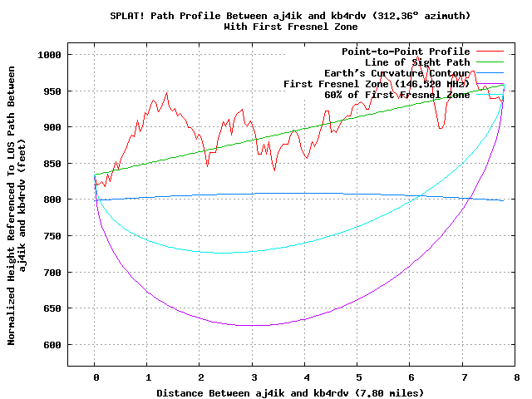Click the red line sample beside Point-to-Point Profile

490,52
